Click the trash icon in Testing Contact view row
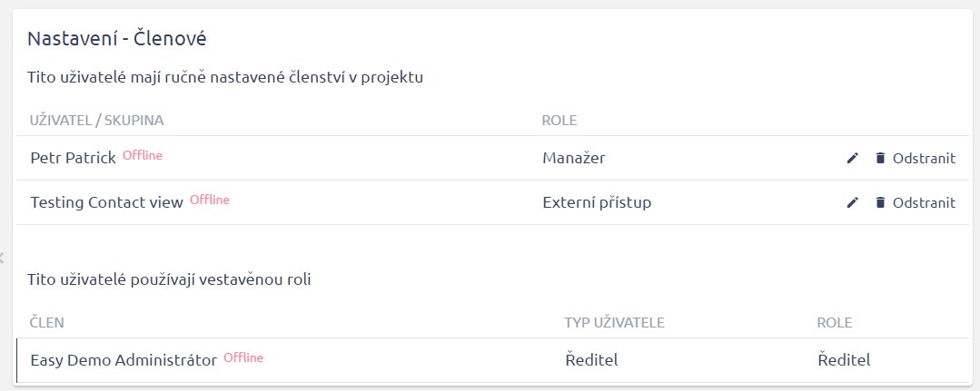This screenshot has width=980, height=391. [x=879, y=202]
